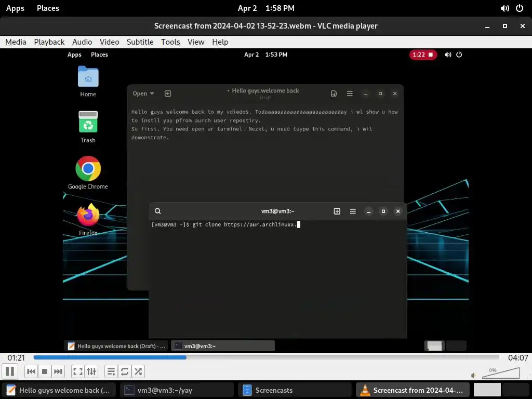Click the document search icon in text editor
Viewport: 532px width, 399px height.
334,94
